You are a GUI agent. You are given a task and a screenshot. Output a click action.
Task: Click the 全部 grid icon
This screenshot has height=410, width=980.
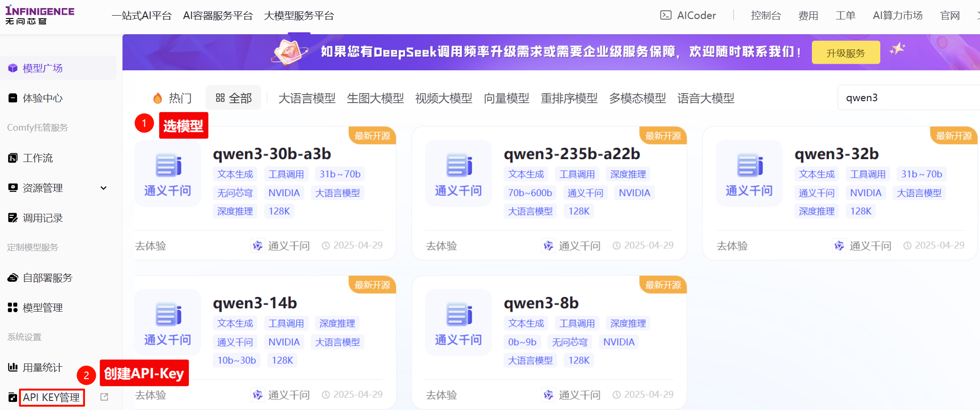220,98
